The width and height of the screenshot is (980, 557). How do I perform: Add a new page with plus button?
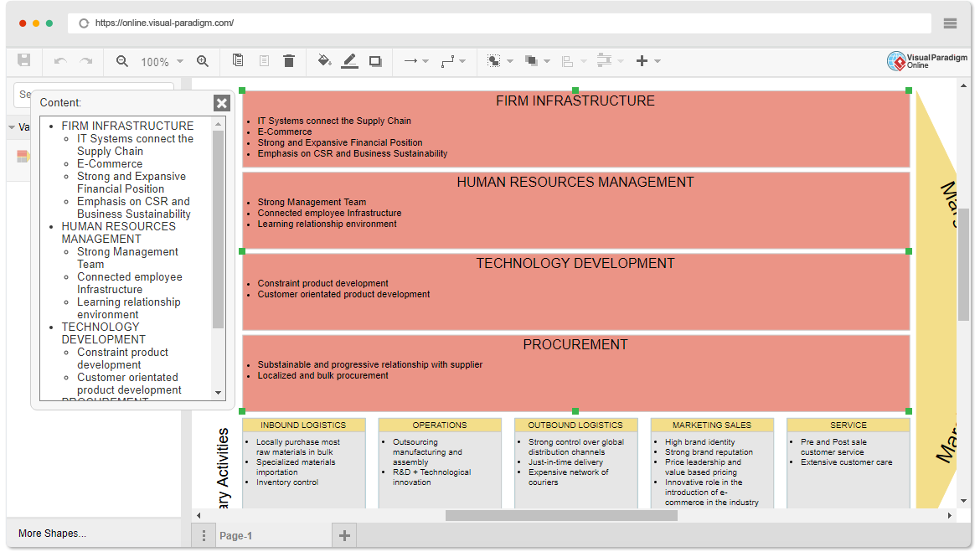(x=344, y=535)
